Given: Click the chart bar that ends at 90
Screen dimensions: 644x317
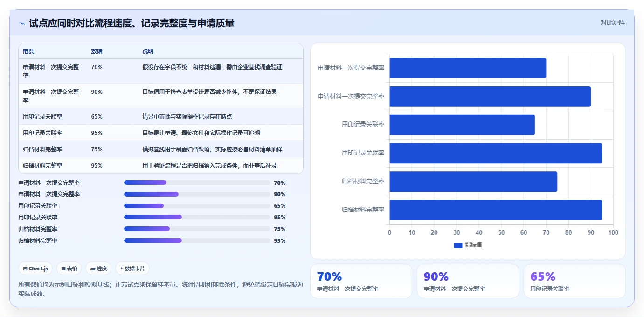Looking at the screenshot, I should point(490,97).
